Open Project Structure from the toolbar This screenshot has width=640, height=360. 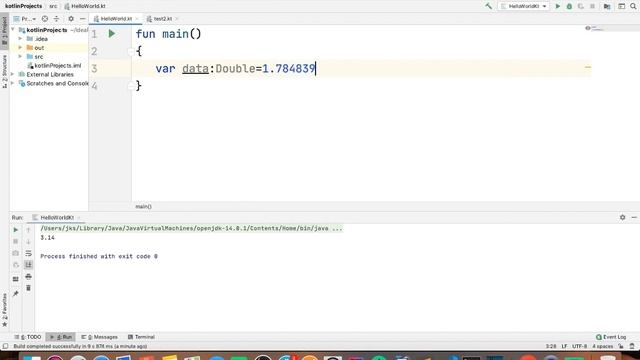pos(607,6)
